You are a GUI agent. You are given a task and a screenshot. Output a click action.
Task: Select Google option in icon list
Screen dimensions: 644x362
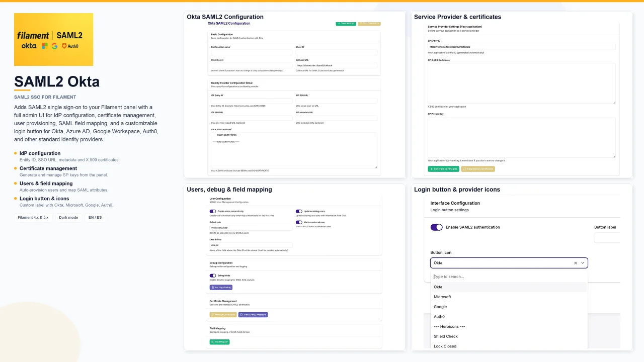click(509, 307)
